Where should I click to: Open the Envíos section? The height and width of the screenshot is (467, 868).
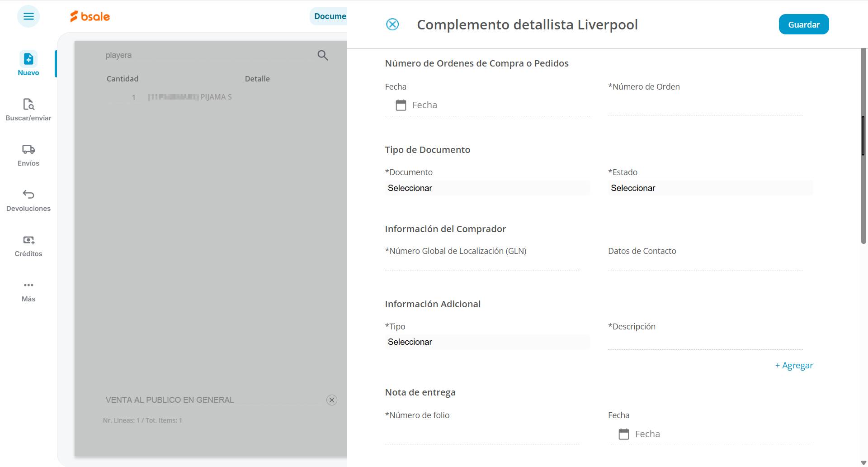click(x=28, y=155)
